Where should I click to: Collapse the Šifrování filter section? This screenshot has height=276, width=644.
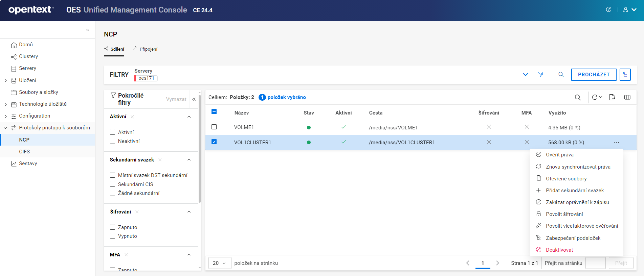(189, 212)
